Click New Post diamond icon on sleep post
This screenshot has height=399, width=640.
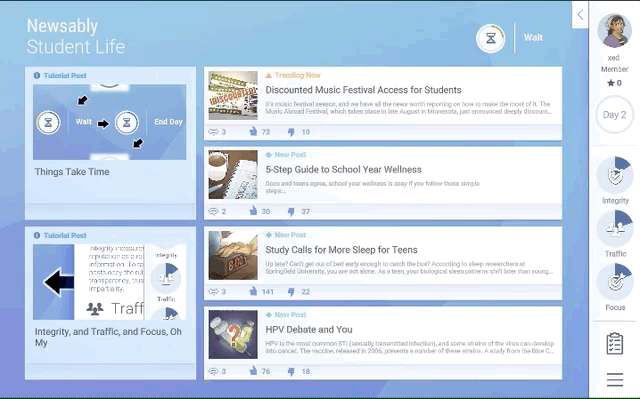(268, 235)
